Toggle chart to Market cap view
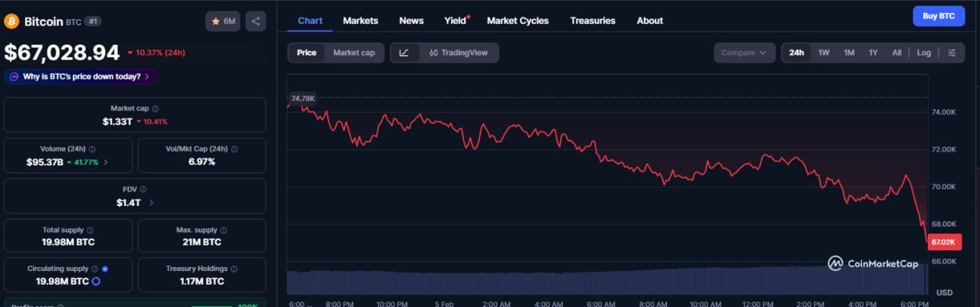The image size is (980, 307). tap(354, 53)
